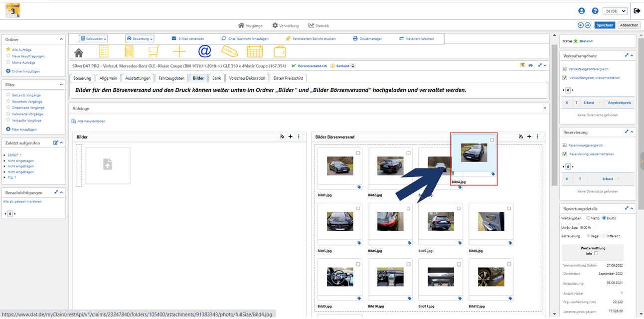Screen dimensions: 644x319
Task: Click the yellow calendar icon
Action: [x=255, y=51]
